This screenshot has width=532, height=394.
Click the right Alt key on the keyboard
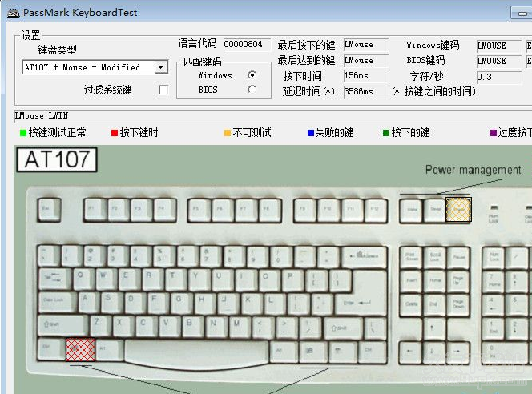(x=284, y=352)
